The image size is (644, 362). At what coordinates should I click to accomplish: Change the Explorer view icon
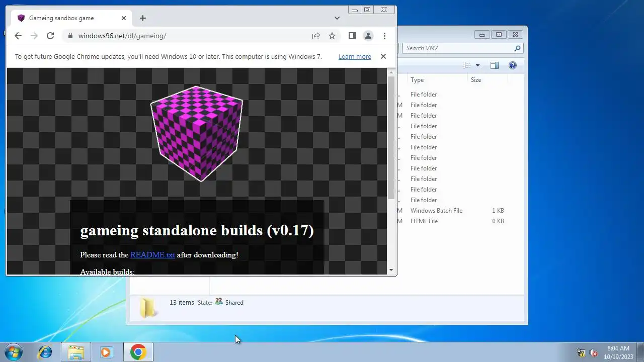[x=467, y=65]
